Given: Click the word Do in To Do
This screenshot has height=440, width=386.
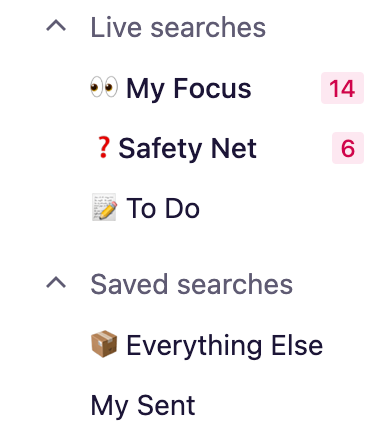Looking at the screenshot, I should click(x=182, y=208).
